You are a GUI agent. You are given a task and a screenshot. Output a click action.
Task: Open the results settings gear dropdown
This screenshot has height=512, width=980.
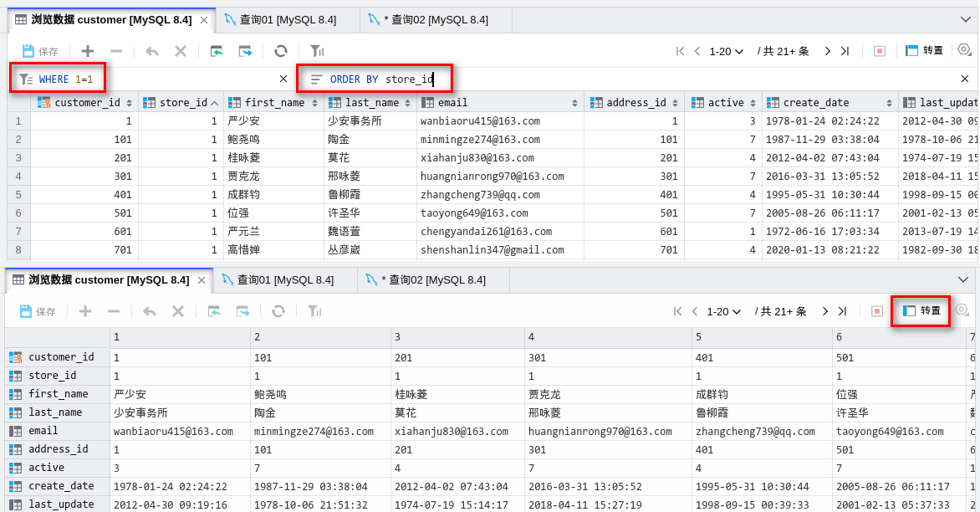click(x=963, y=51)
